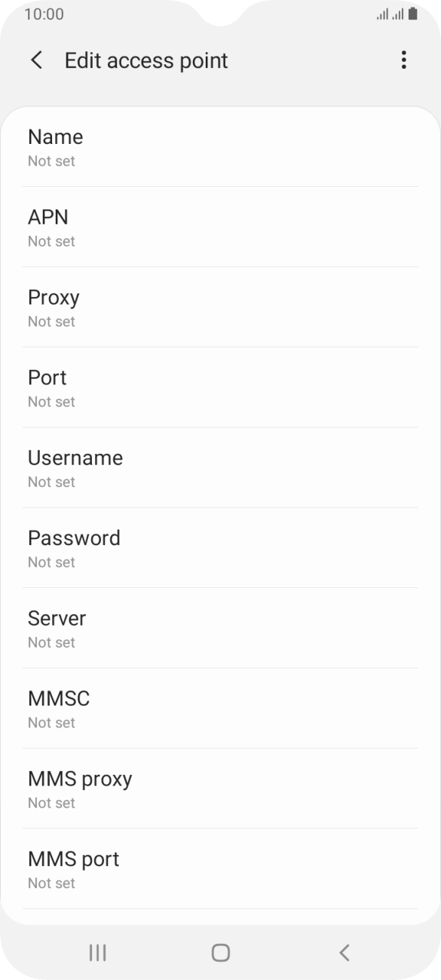Open the Name field to edit it
This screenshot has width=441, height=980.
(220, 146)
